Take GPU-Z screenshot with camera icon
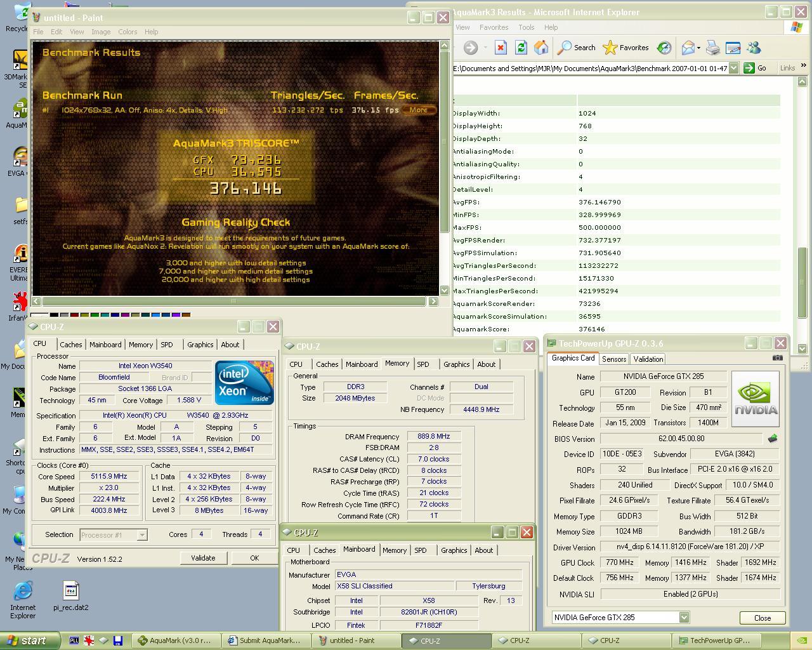This screenshot has width=812, height=650. (x=777, y=358)
